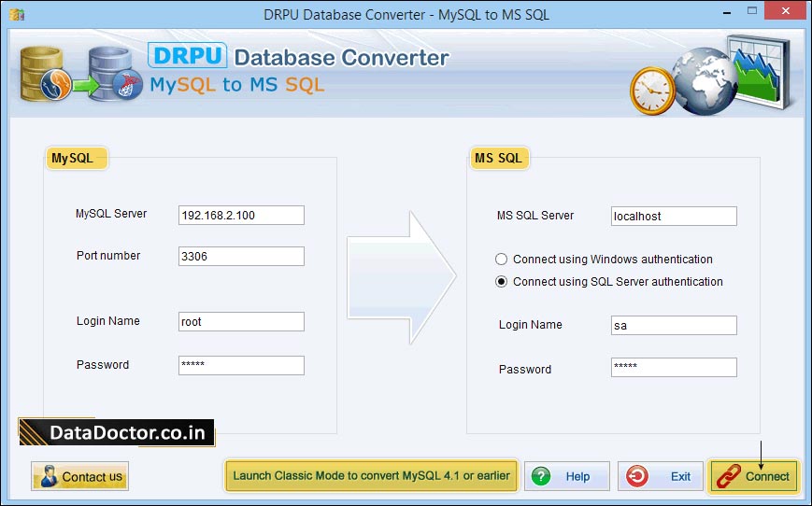Image resolution: width=812 pixels, height=506 pixels.
Task: Click the app icon in the title bar
Action: point(17,14)
